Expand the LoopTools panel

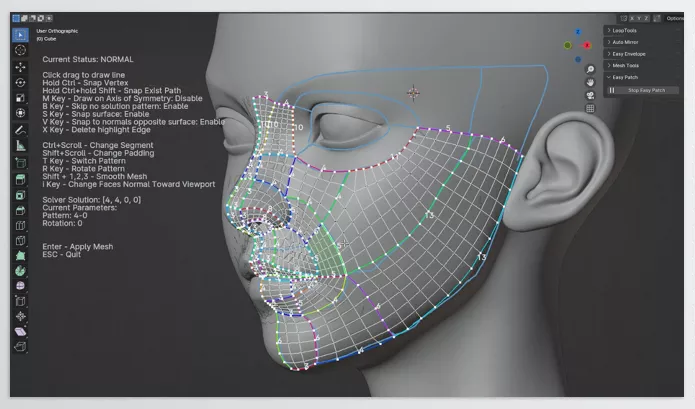tap(627, 30)
